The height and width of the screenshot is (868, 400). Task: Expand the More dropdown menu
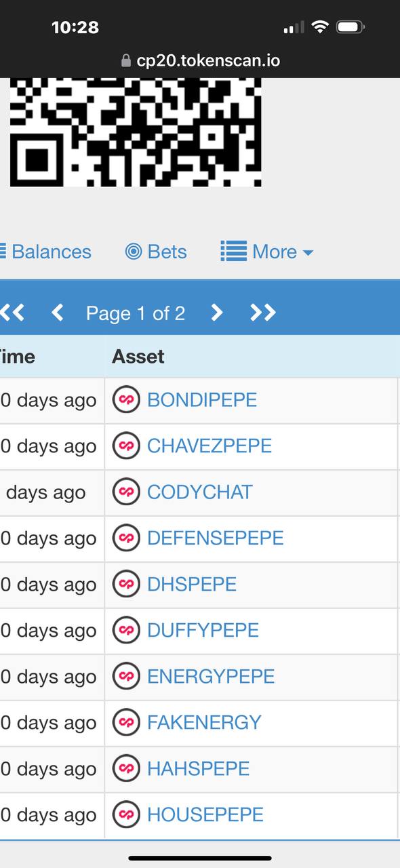(267, 252)
